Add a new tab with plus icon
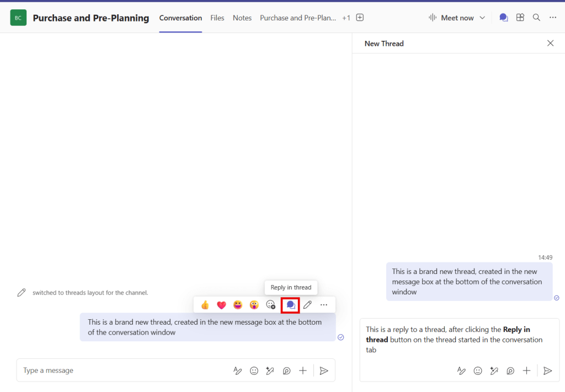The image size is (565, 392). click(360, 18)
